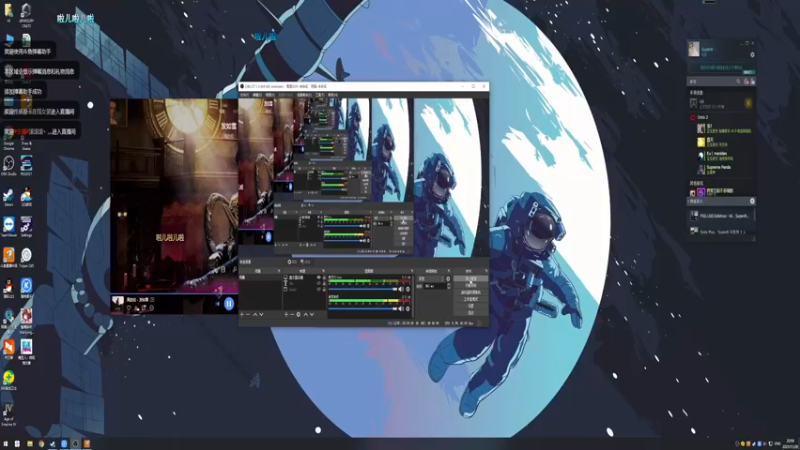
Task: Open the Tools menu in OBS
Action: click(x=319, y=95)
